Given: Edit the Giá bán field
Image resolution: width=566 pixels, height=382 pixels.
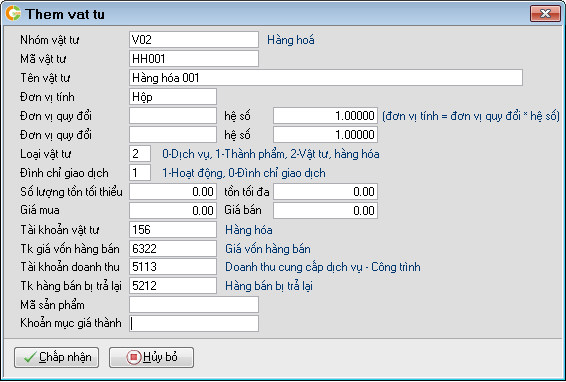Looking at the screenshot, I should click(326, 210).
